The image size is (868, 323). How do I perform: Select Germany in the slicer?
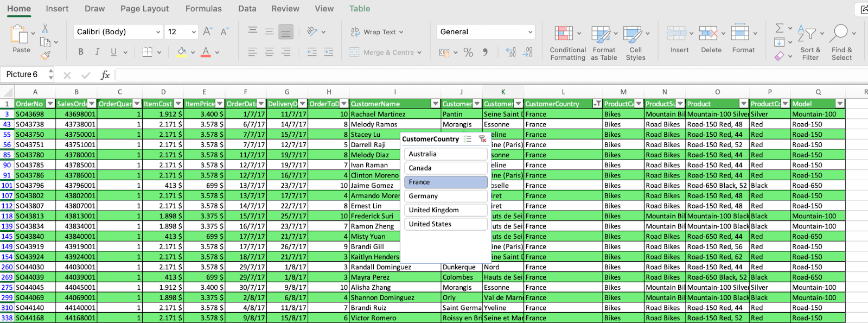click(446, 196)
